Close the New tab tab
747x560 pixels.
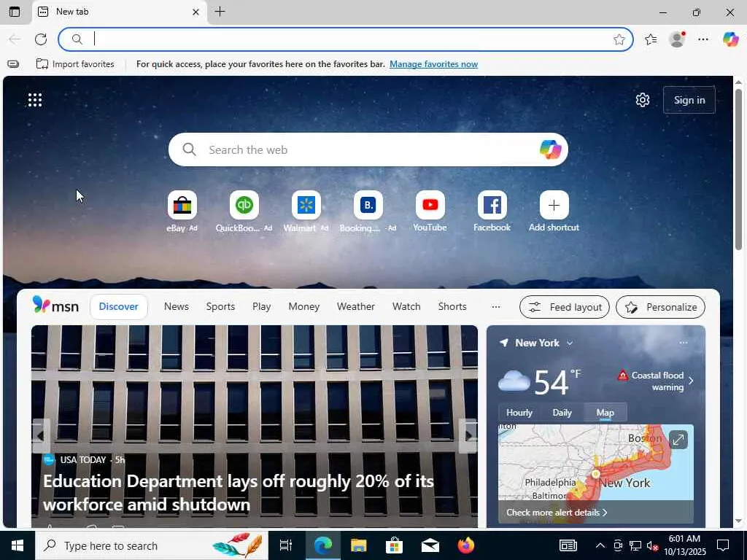196,12
